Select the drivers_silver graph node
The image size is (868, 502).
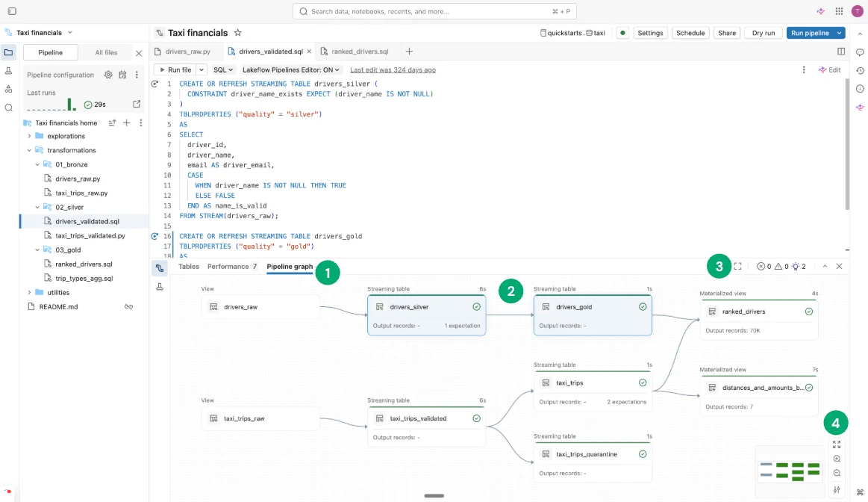427,315
